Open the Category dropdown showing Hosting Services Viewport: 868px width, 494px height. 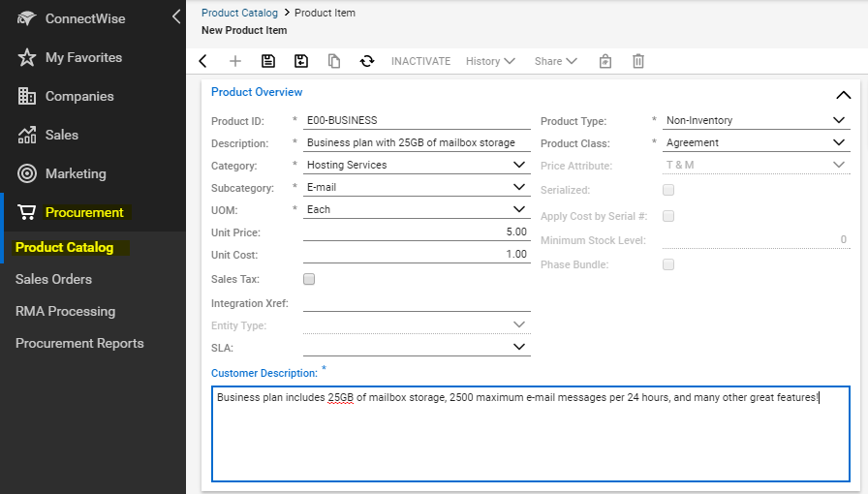pyautogui.click(x=417, y=165)
